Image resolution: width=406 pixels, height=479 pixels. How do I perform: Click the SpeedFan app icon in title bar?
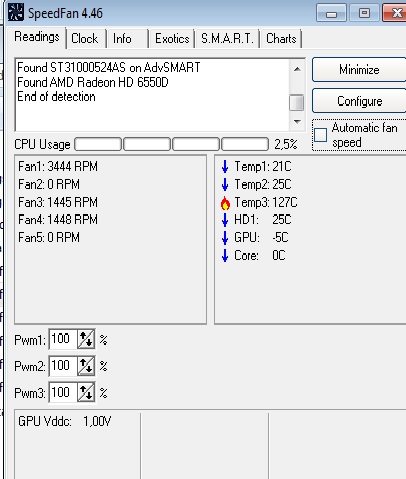tap(16, 12)
